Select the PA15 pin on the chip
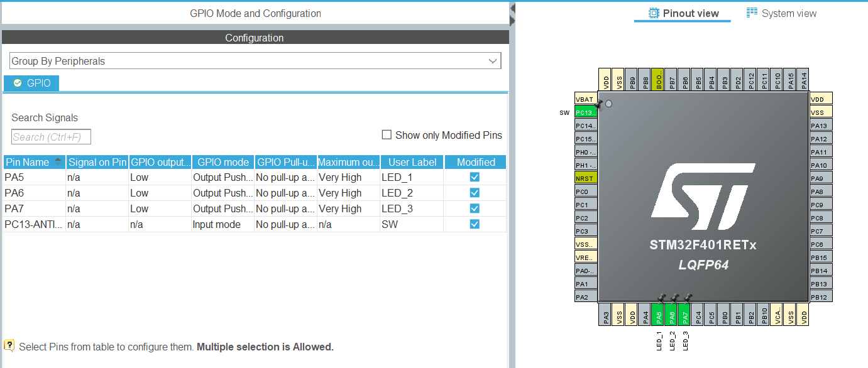868x368 pixels. [790, 80]
